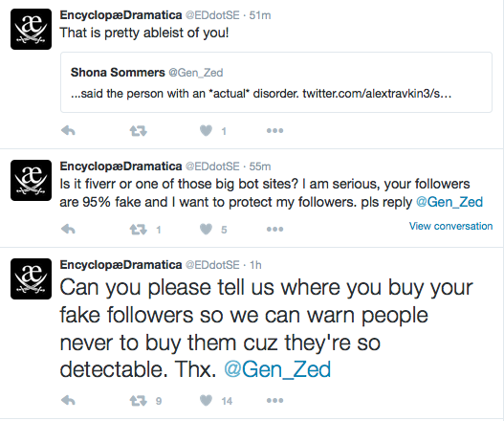Like the fiverr bot sites tweet
Screen dimensions: 504x421
206,229
